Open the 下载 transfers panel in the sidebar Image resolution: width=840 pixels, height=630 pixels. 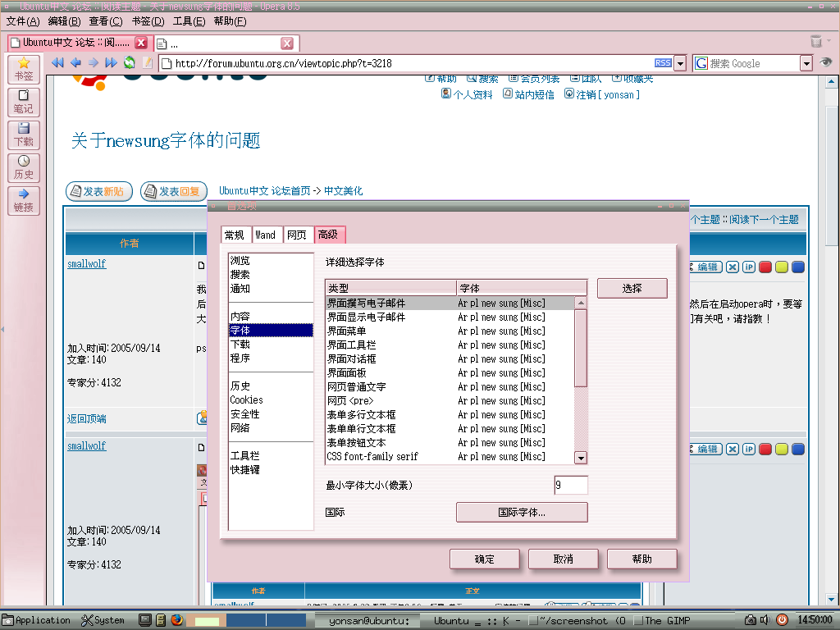click(x=24, y=135)
